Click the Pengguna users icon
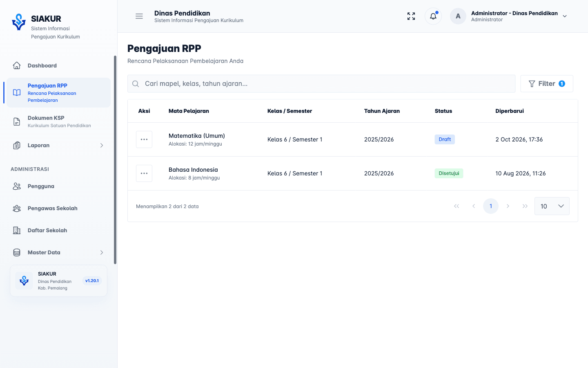This screenshot has height=368, width=588. tap(17, 186)
